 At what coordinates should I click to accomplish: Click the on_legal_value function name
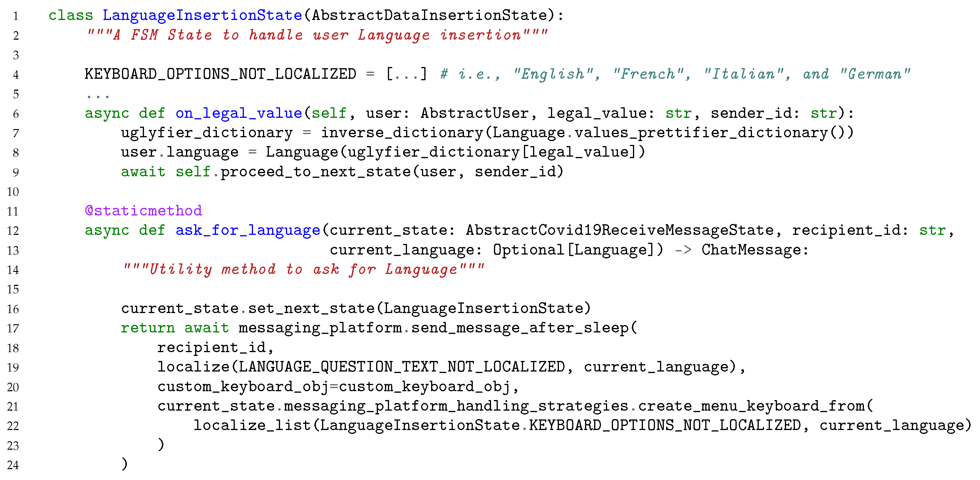239,113
